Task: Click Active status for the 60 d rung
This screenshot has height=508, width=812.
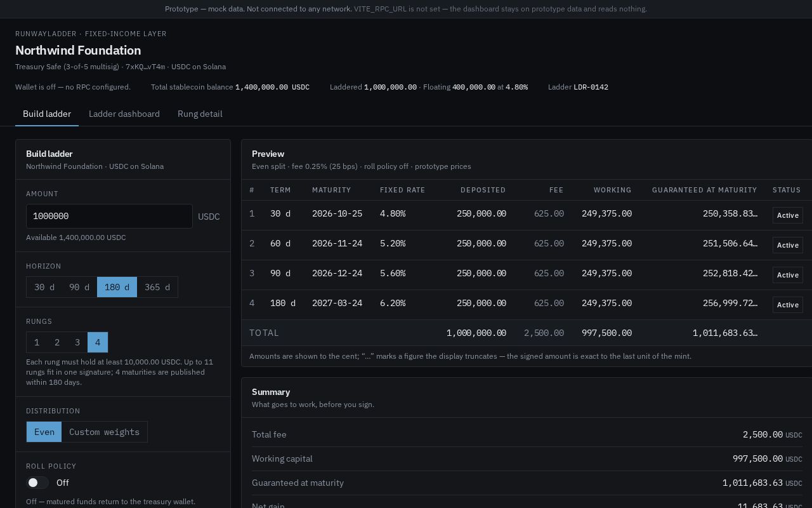Action: (x=788, y=245)
